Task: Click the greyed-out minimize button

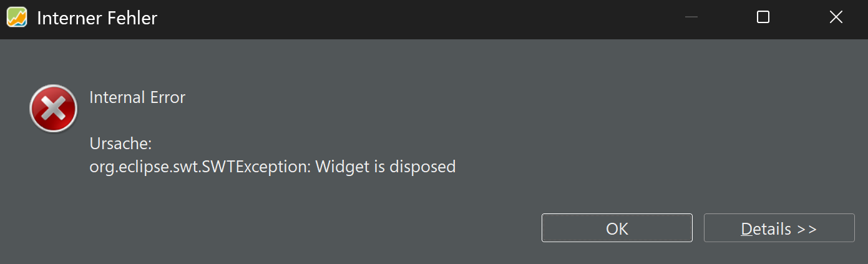Action: click(691, 17)
